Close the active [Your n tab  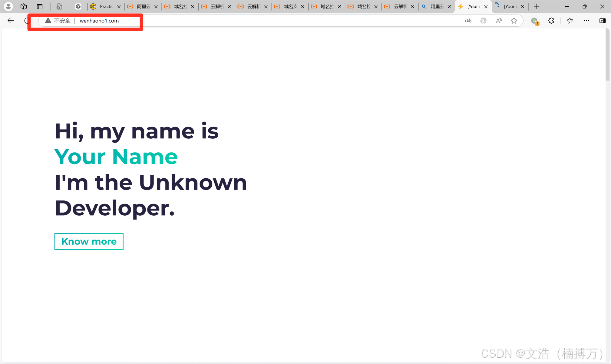click(486, 6)
